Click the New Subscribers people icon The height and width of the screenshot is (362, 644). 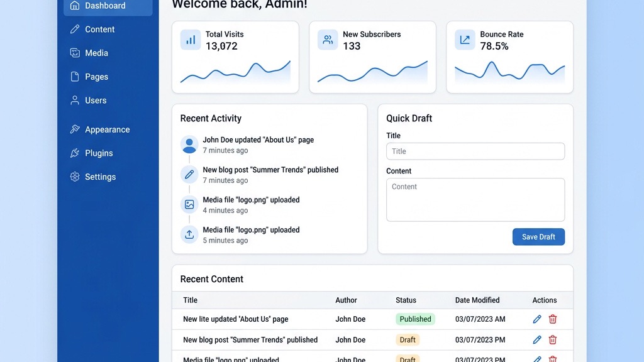[328, 40]
